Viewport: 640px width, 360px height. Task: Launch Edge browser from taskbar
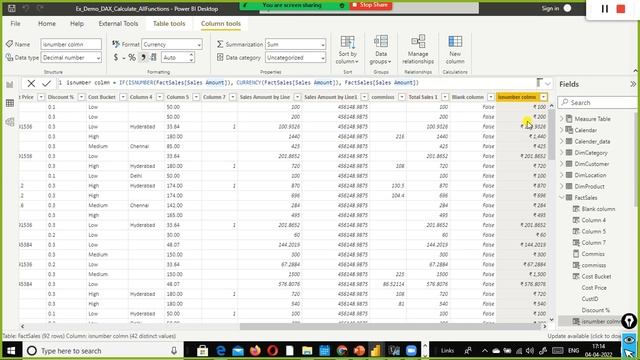coord(220,351)
